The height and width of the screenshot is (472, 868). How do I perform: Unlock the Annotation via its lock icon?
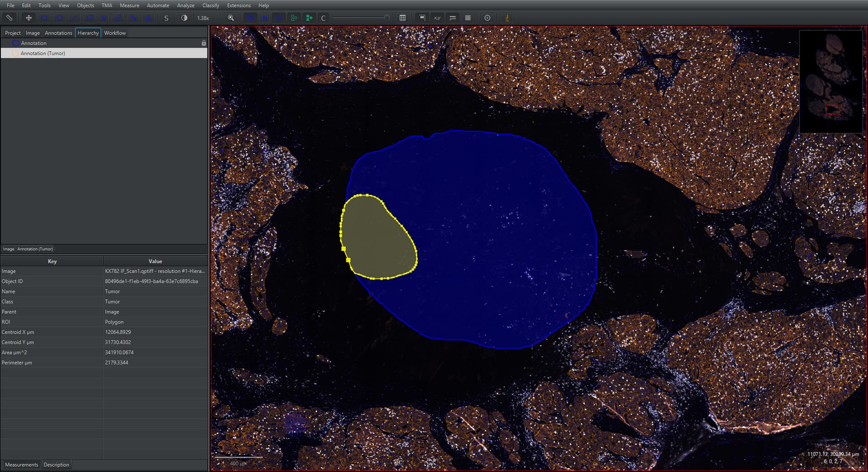(x=203, y=43)
